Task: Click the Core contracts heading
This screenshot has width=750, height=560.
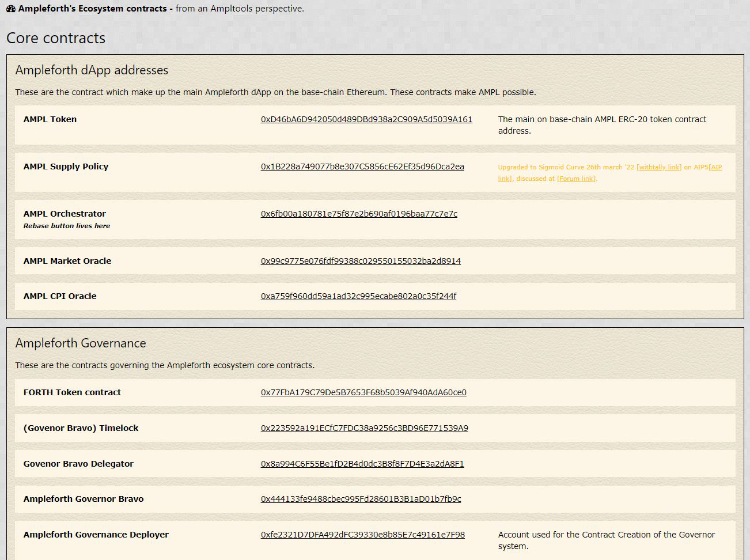Action: point(56,38)
